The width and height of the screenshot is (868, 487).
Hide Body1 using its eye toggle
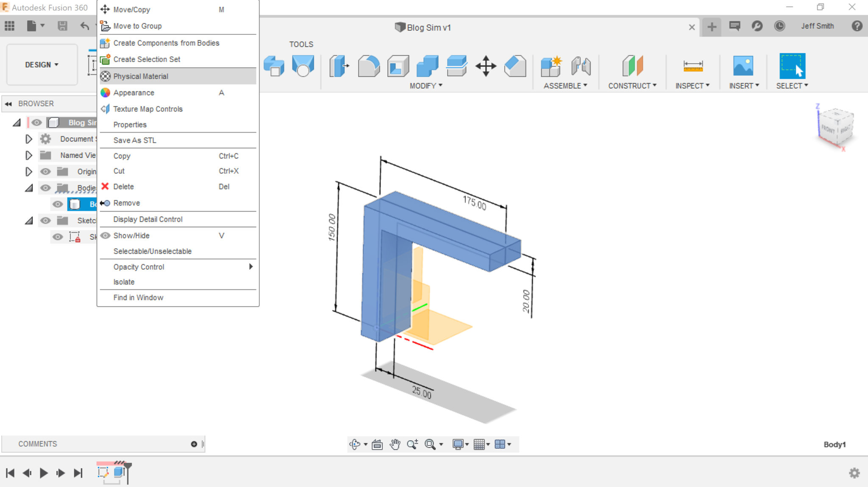tap(58, 204)
